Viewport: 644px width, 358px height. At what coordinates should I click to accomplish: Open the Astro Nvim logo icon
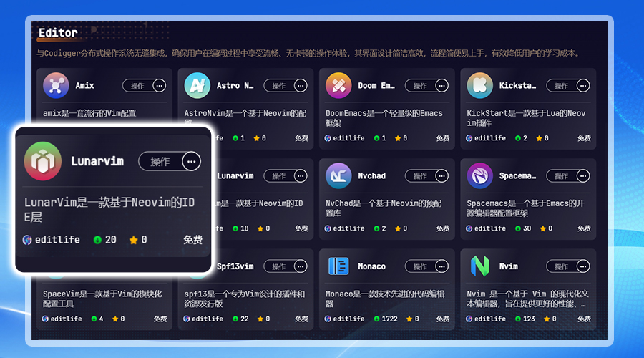(x=197, y=85)
